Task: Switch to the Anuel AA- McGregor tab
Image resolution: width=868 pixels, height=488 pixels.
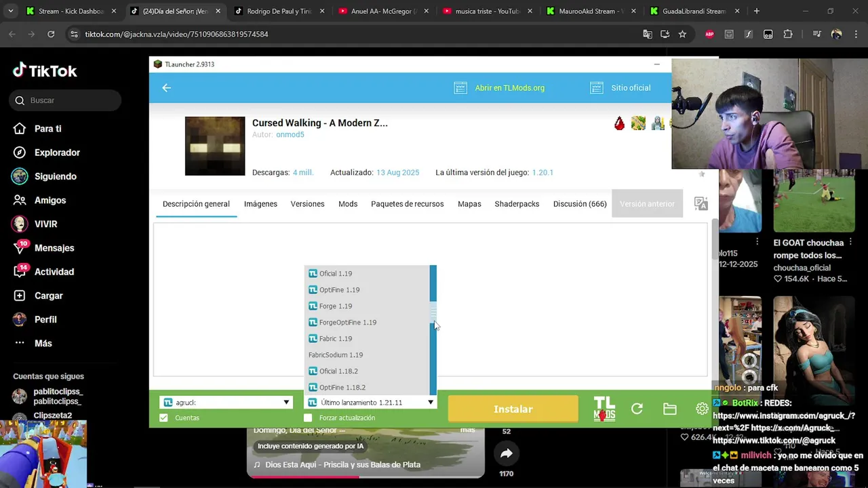Action: (x=383, y=12)
